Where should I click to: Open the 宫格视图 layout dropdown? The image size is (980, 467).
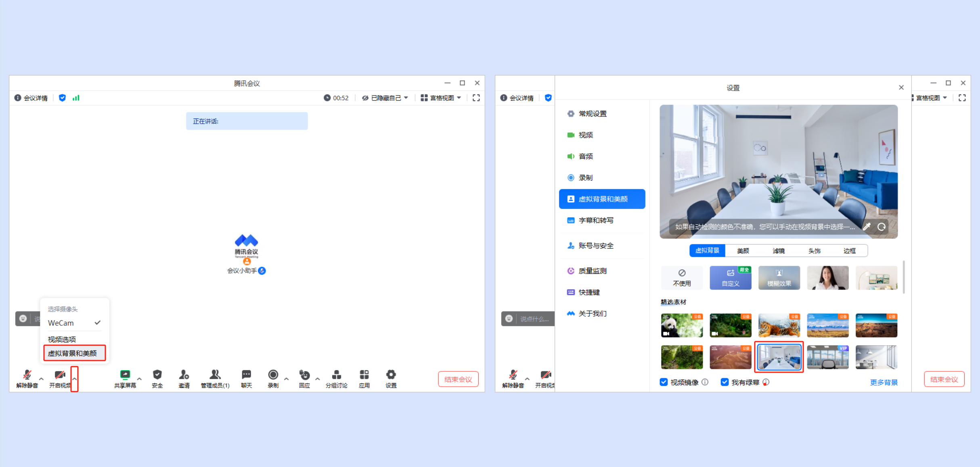coord(441,98)
